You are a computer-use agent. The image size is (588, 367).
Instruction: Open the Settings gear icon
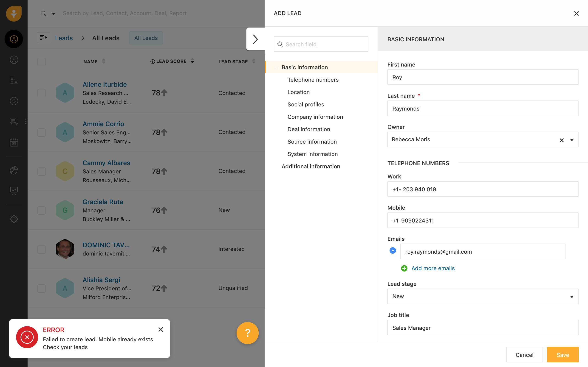(14, 219)
